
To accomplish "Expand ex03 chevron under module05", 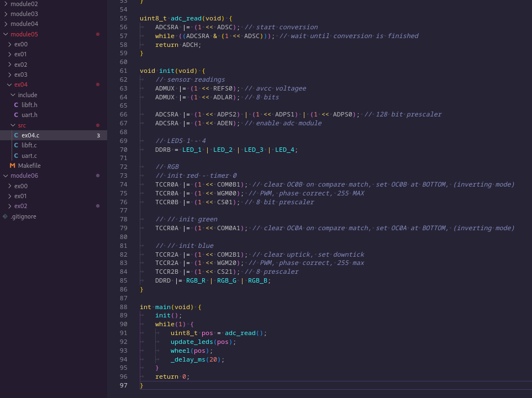I will point(9,75).
